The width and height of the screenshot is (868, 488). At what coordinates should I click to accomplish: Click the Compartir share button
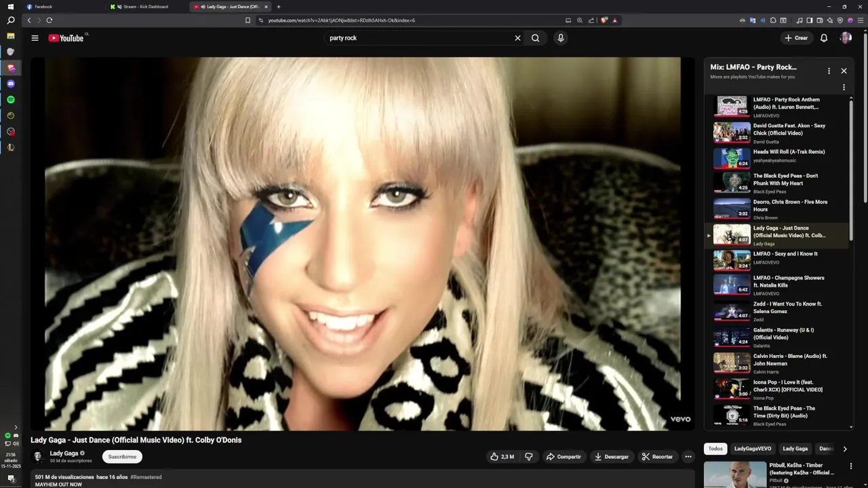(564, 457)
